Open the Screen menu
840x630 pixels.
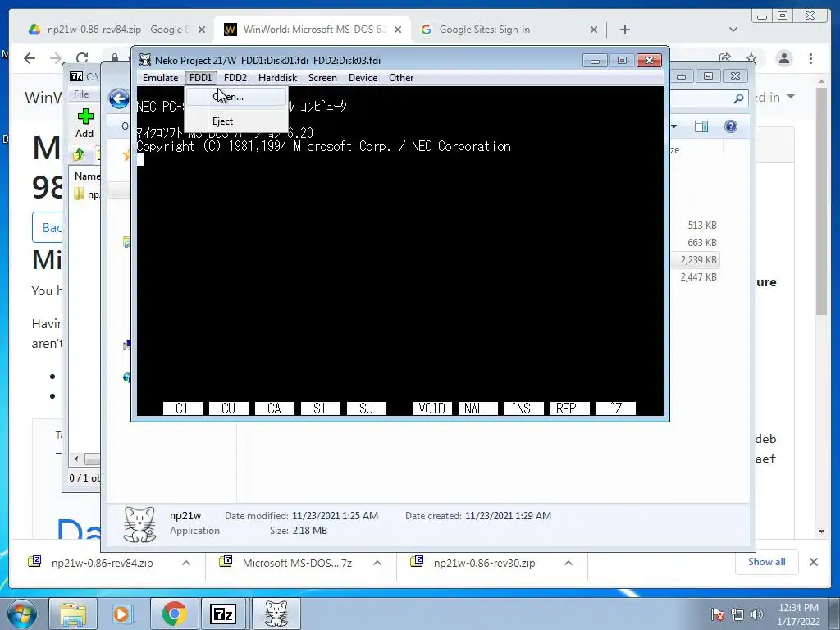(x=322, y=78)
